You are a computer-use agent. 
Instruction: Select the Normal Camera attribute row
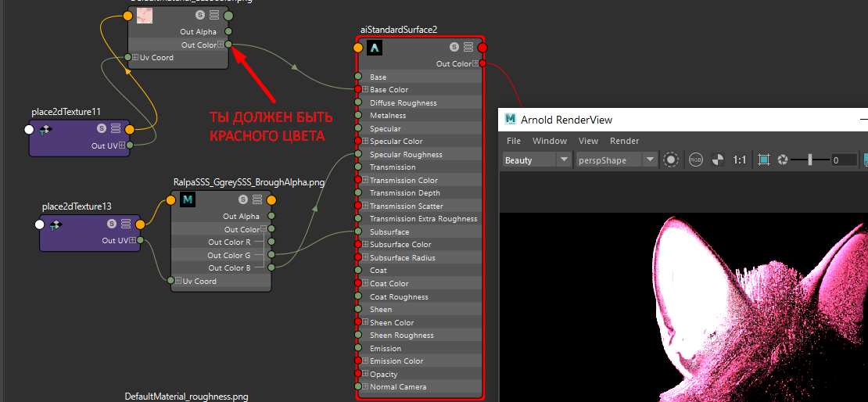[x=420, y=386]
